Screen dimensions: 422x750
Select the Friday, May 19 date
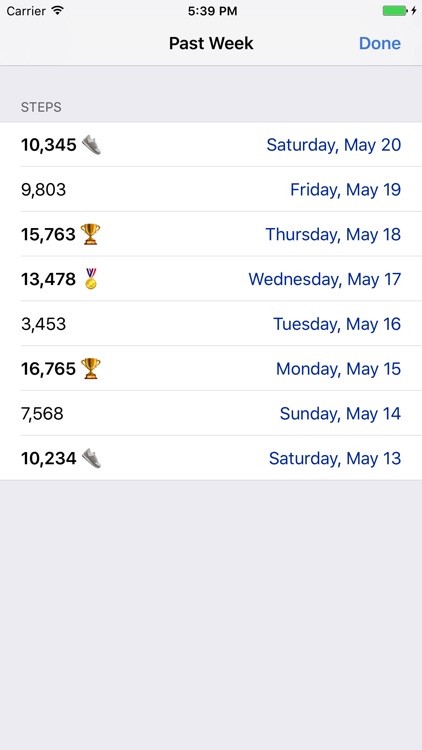click(x=345, y=190)
